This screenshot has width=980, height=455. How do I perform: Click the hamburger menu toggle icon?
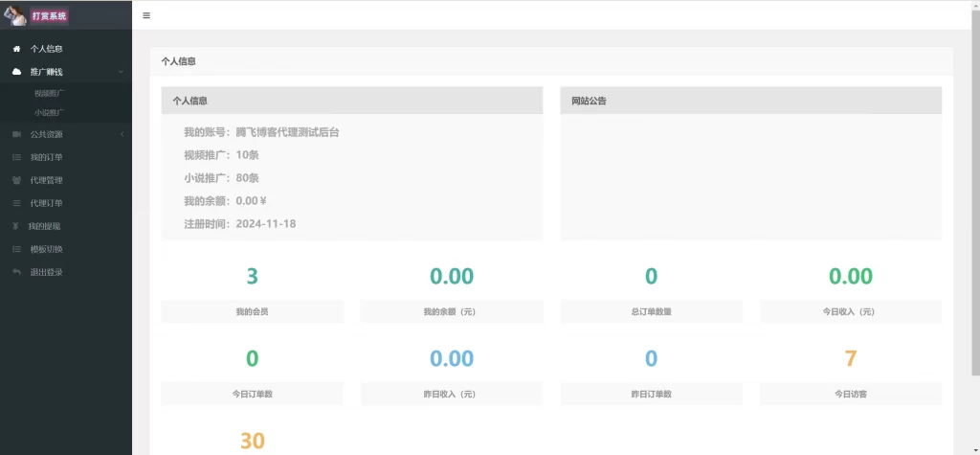tap(145, 15)
